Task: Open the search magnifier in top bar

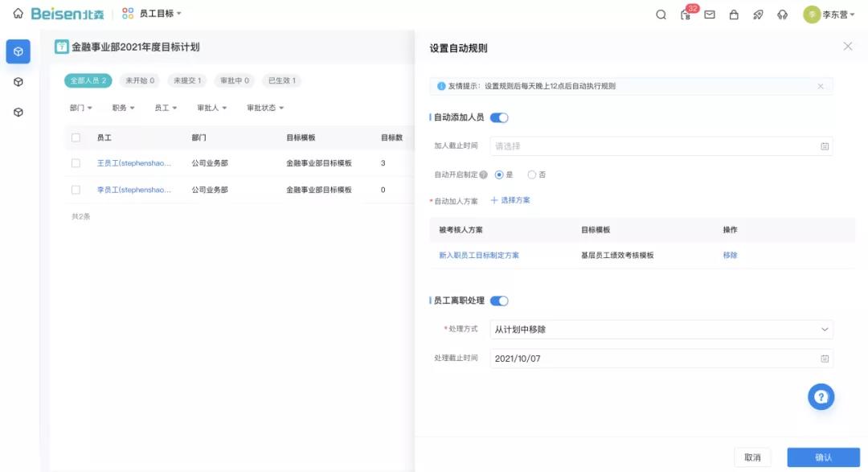Action: click(661, 14)
